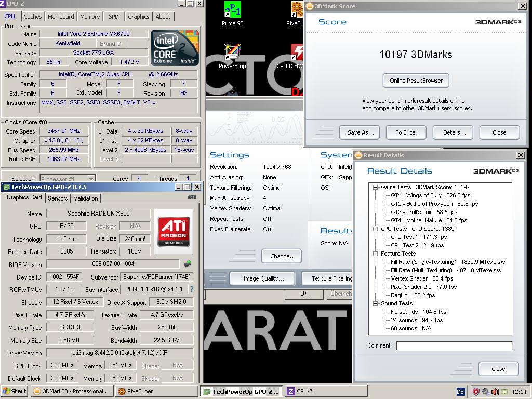Open the Caches tab in CPU-Z
Screen dimensions: 532x399
tap(33, 16)
